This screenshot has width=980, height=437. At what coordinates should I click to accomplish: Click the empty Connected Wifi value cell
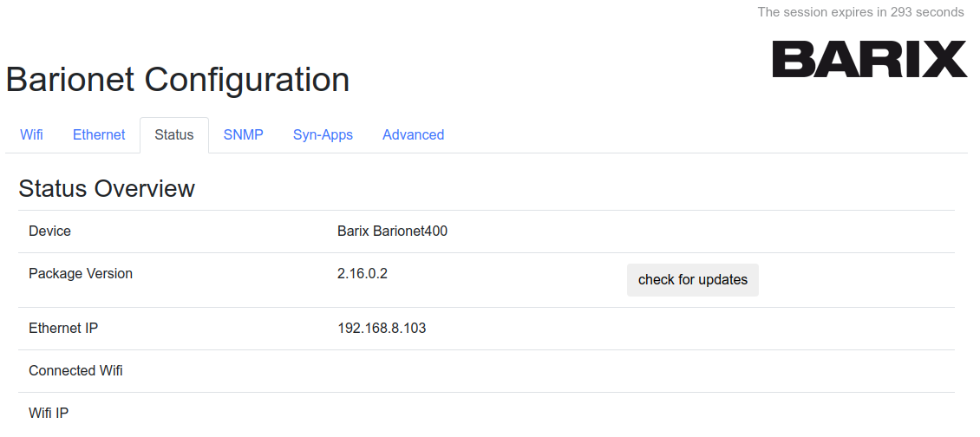(477, 371)
